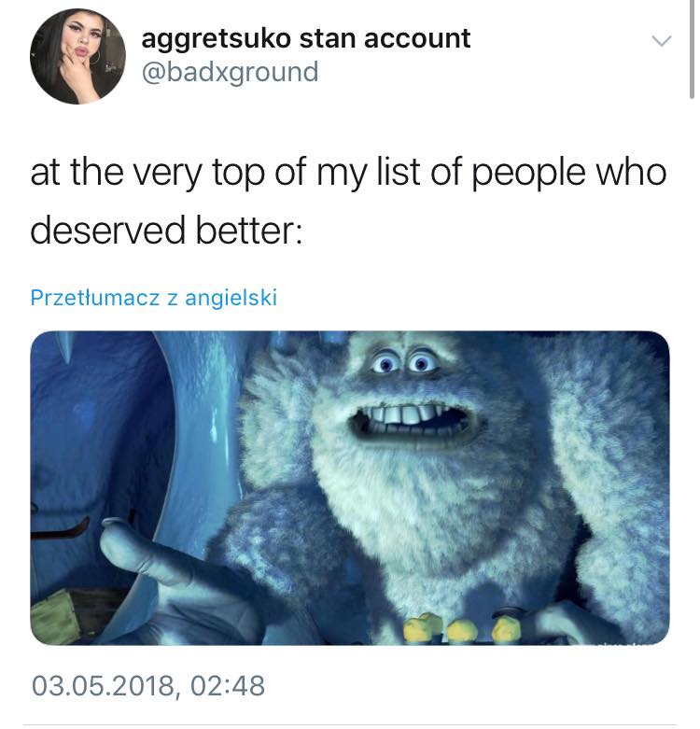Click the icicle on the picture's upper left edge
This screenshot has height=729, width=700.
(64, 346)
